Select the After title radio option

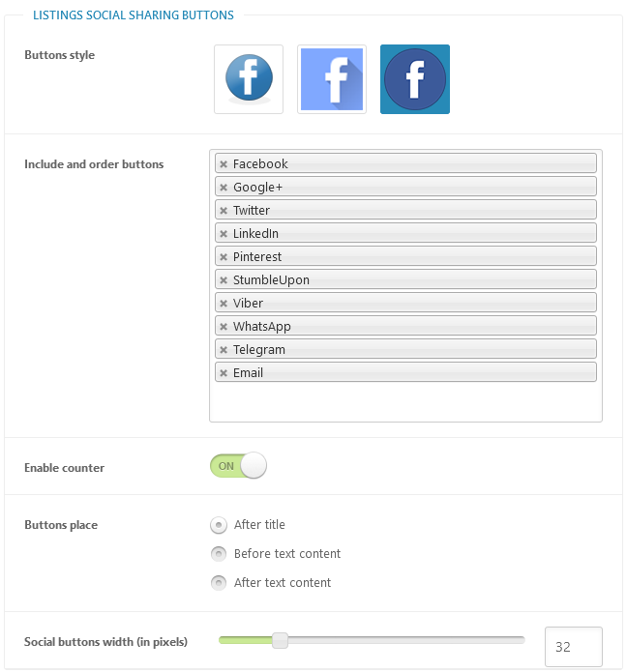click(x=219, y=525)
